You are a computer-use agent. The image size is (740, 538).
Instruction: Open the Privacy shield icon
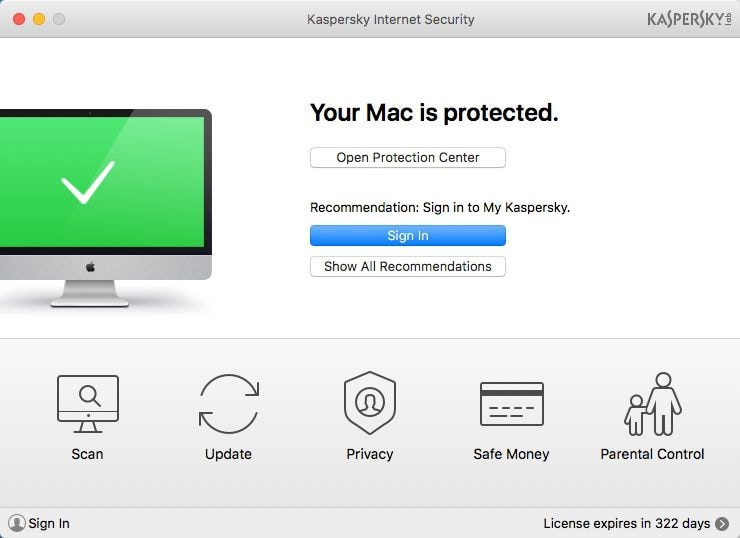coord(369,403)
